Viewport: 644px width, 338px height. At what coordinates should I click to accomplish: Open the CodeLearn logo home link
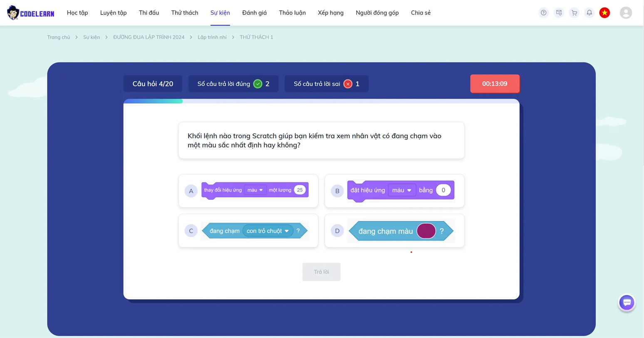click(30, 13)
